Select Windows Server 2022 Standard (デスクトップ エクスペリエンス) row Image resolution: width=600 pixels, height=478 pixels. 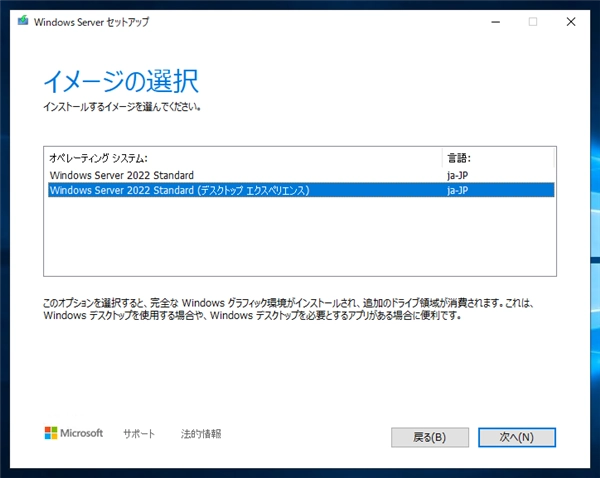pyautogui.click(x=301, y=190)
